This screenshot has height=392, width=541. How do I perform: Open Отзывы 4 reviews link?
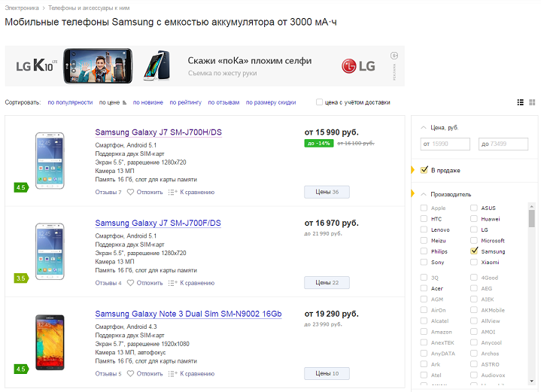[108, 283]
